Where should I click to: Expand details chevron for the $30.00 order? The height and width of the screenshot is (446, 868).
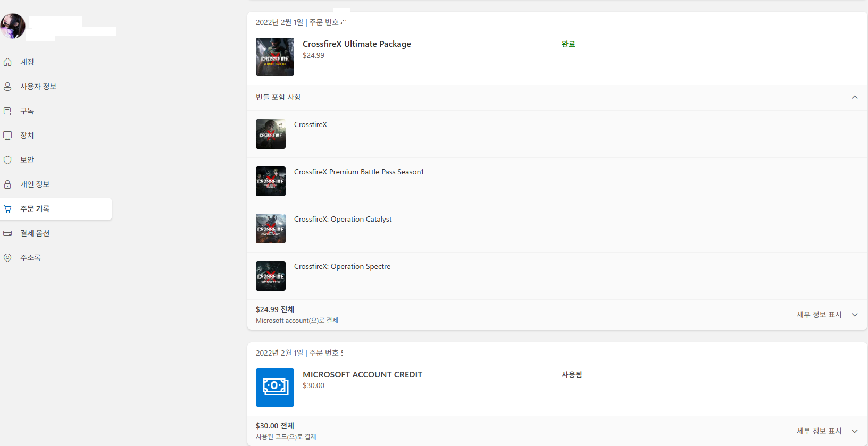click(x=855, y=431)
